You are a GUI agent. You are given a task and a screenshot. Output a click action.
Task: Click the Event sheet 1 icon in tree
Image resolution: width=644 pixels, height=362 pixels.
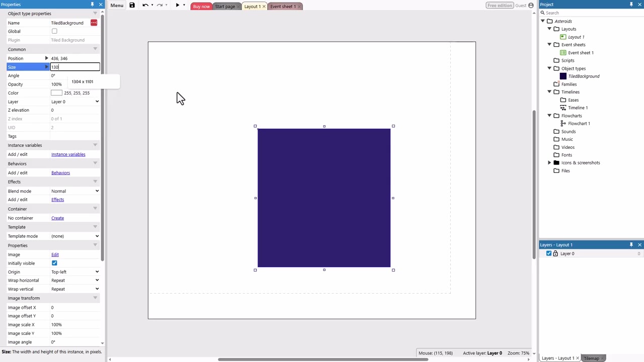pos(563,53)
